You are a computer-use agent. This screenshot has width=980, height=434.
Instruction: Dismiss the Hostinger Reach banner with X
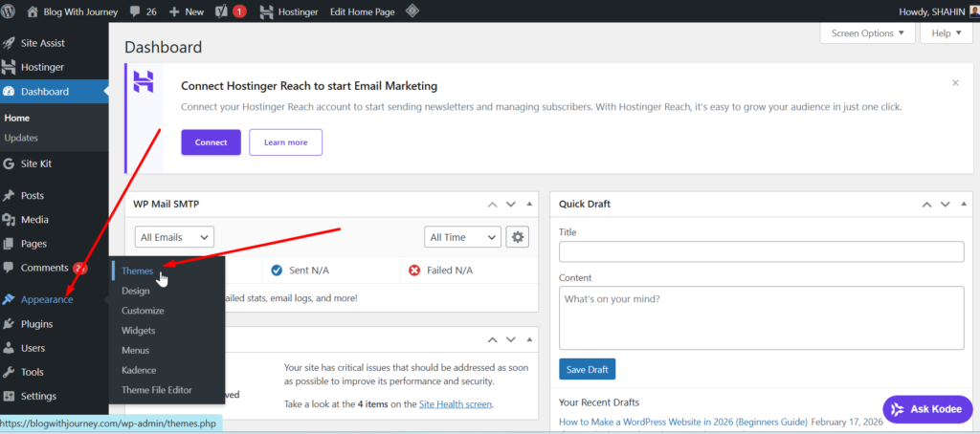click(x=954, y=83)
